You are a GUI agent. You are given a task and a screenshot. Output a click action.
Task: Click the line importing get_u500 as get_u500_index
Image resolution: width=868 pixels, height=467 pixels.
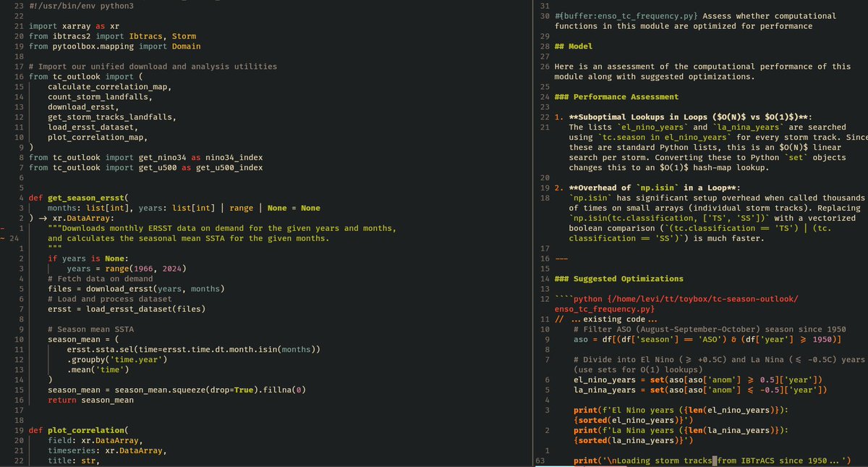[145, 167]
